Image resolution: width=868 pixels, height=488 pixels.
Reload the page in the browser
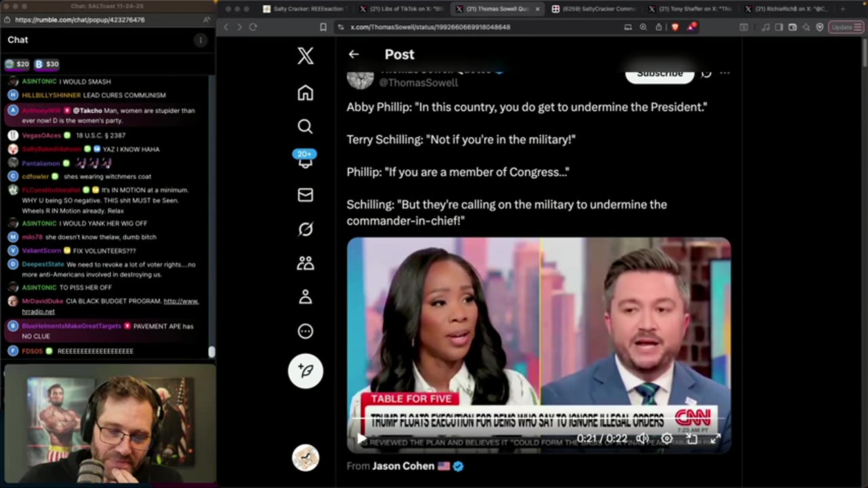[x=253, y=27]
